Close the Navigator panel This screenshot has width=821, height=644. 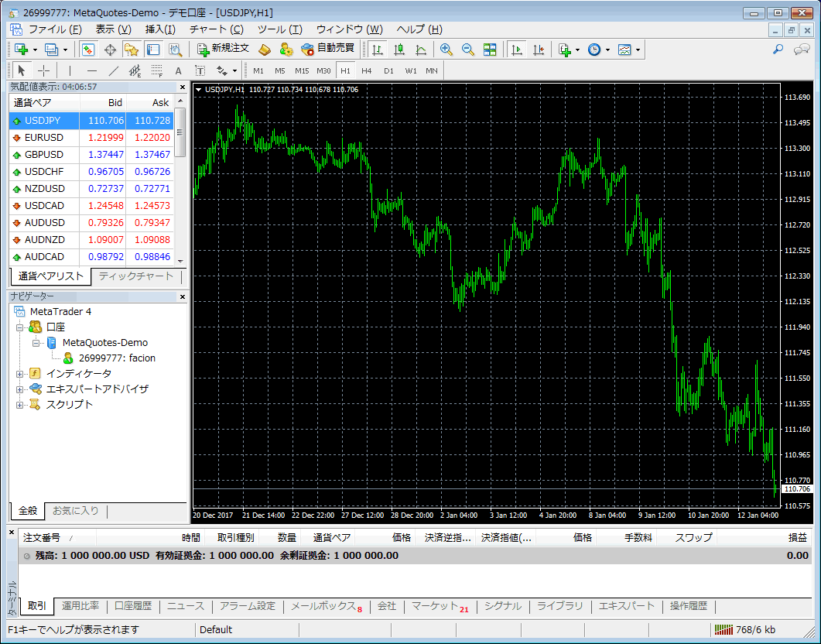click(182, 297)
